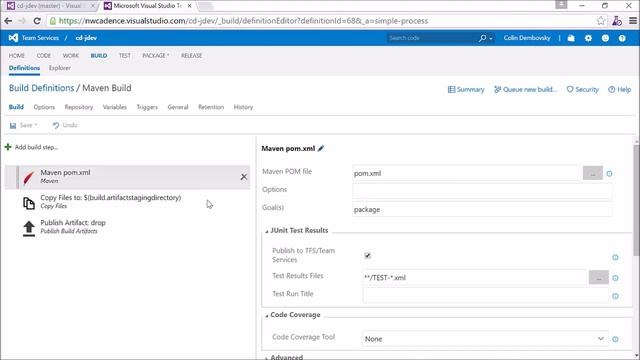Viewport: 640px width, 360px height.
Task: Browse for the Maven POM file with ... button
Action: click(x=593, y=173)
